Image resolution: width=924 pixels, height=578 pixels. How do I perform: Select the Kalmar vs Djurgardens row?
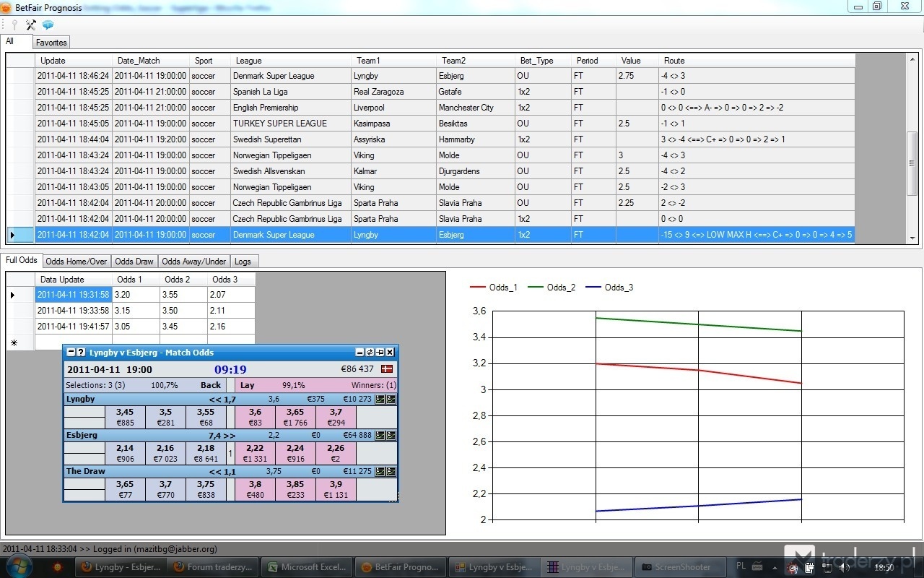[430, 171]
